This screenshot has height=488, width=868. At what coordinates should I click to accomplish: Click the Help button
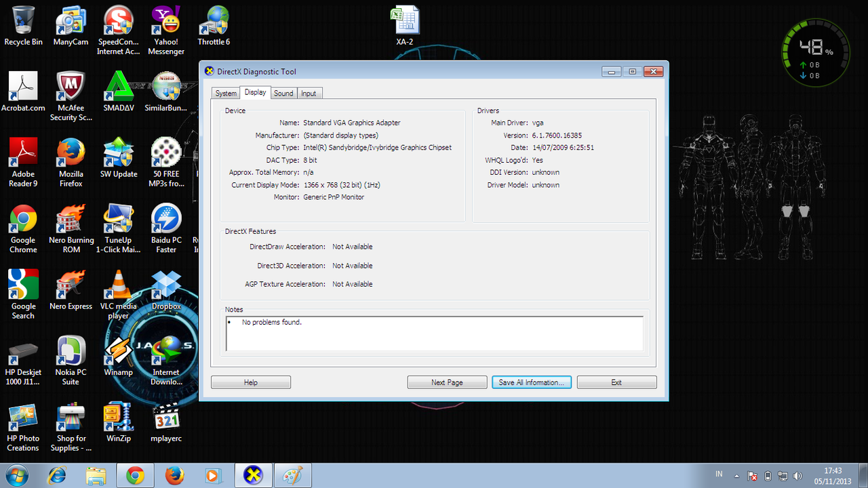(x=251, y=382)
